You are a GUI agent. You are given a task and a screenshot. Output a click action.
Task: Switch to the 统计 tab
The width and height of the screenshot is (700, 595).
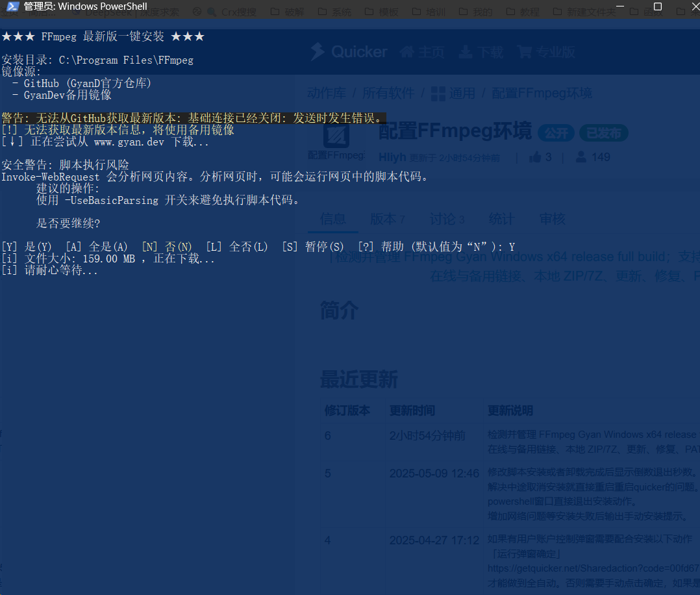point(501,219)
